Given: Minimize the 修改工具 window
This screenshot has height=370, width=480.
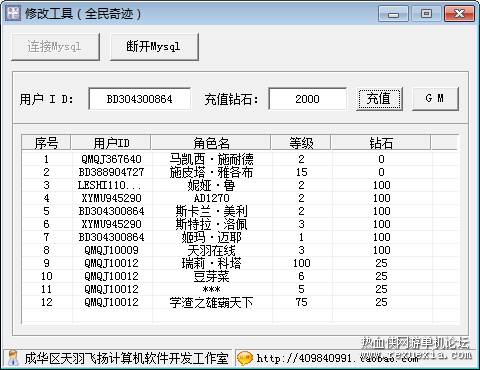Looking at the screenshot, I should [x=393, y=14].
